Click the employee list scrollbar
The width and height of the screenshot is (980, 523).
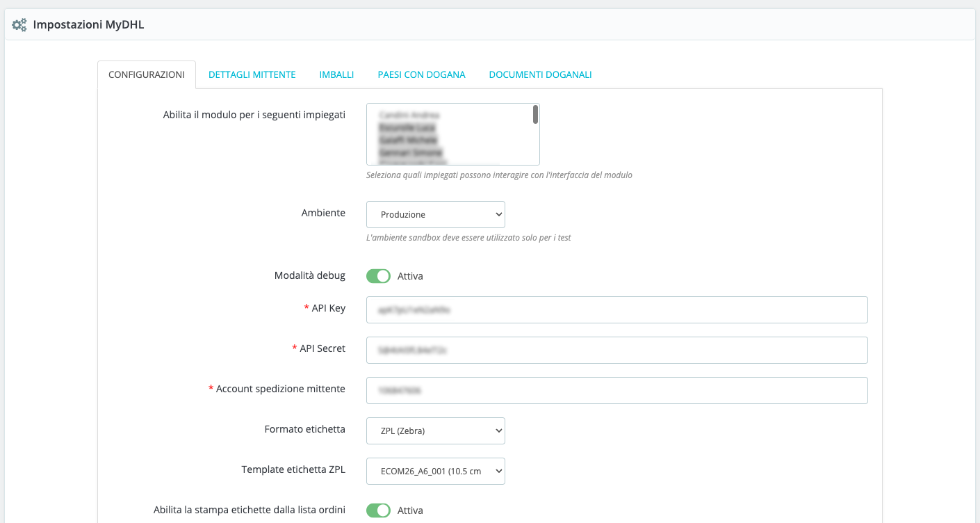click(x=535, y=115)
